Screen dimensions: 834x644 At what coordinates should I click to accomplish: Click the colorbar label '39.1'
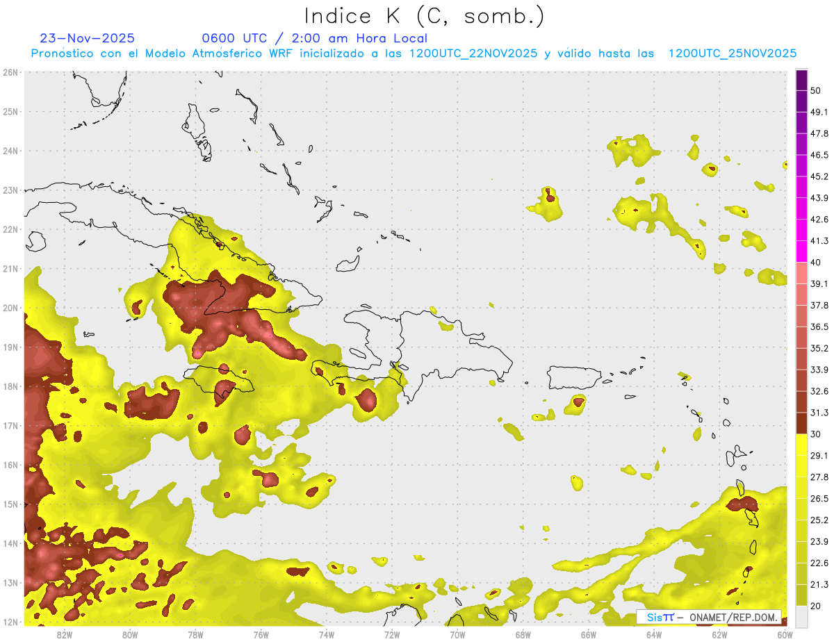click(x=819, y=284)
